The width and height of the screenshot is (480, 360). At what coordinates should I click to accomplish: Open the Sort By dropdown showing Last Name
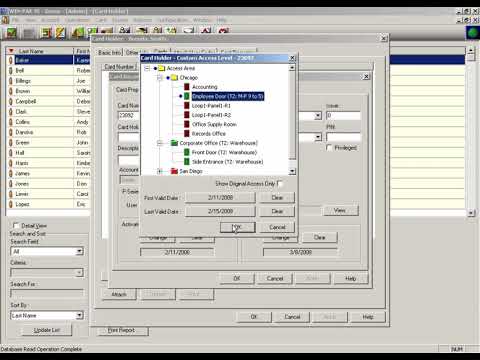pyautogui.click(x=79, y=315)
